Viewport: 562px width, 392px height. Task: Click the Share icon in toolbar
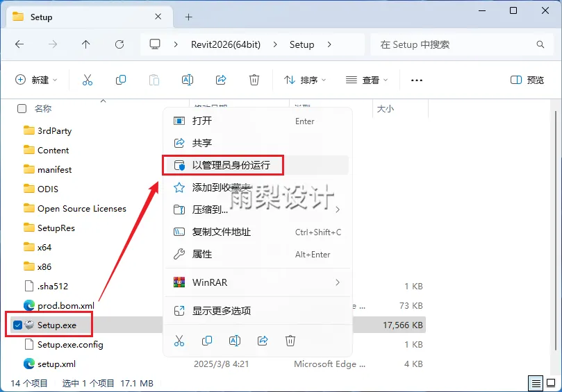[x=221, y=80]
